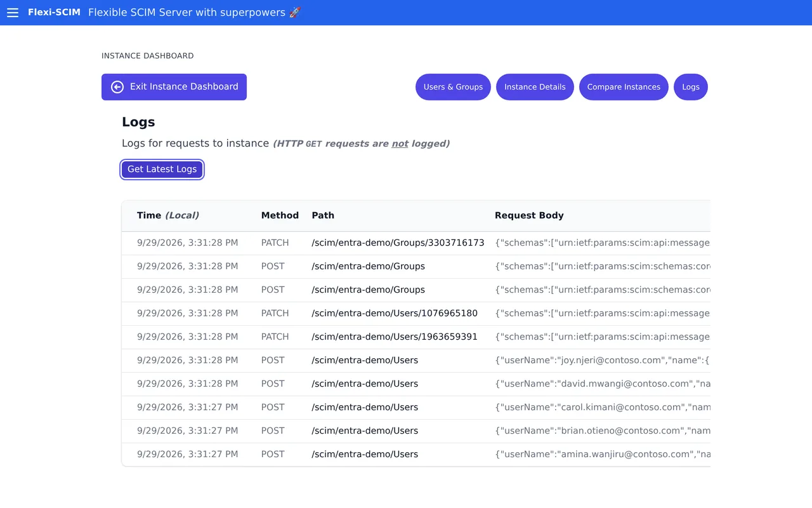Select path /scim/entra-demo/Users/1076965180
Screen dimensions: 812x508
tap(395, 313)
